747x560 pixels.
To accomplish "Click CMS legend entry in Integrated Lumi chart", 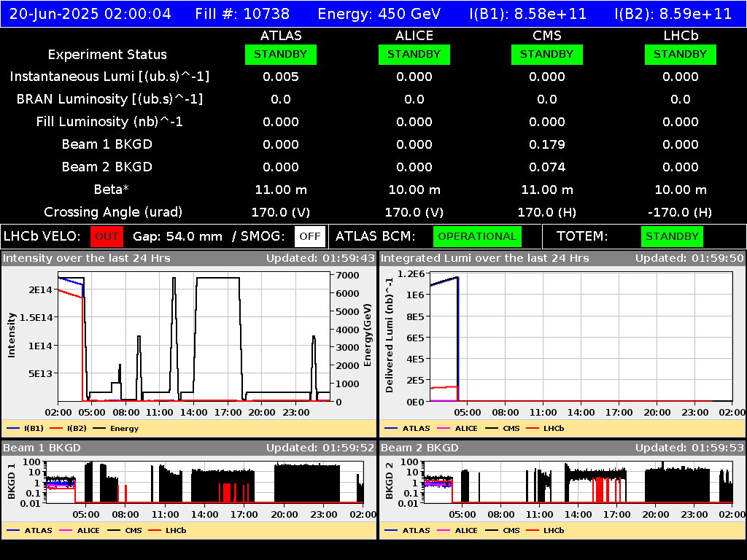I will pos(503,429).
